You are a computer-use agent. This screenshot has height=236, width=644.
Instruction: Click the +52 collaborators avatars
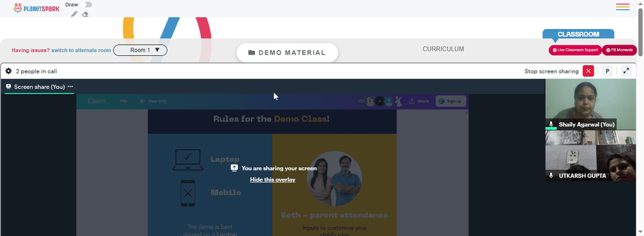point(380,101)
